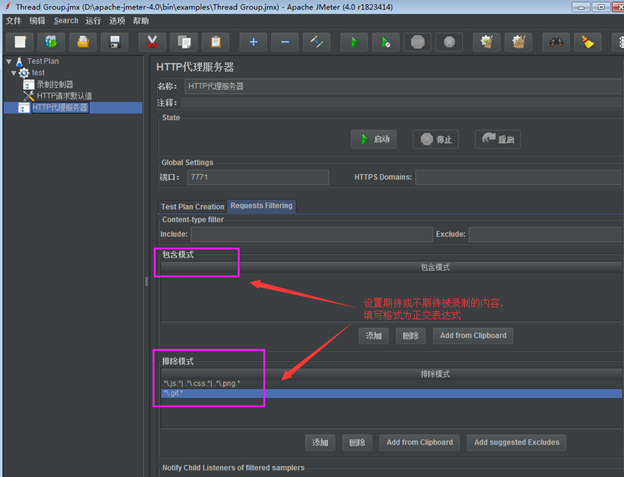Collapse the test thread group node

coord(14,73)
